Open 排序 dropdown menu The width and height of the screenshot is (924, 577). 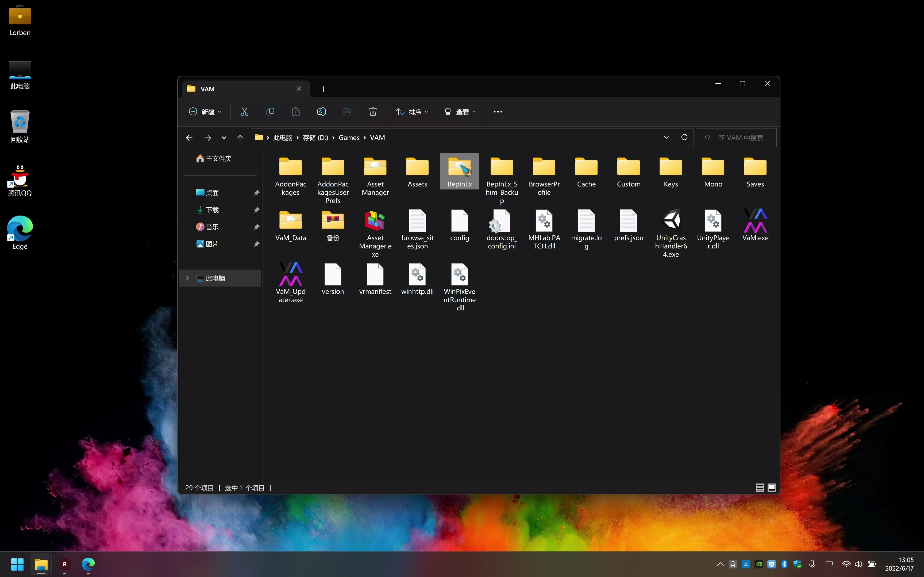click(410, 112)
